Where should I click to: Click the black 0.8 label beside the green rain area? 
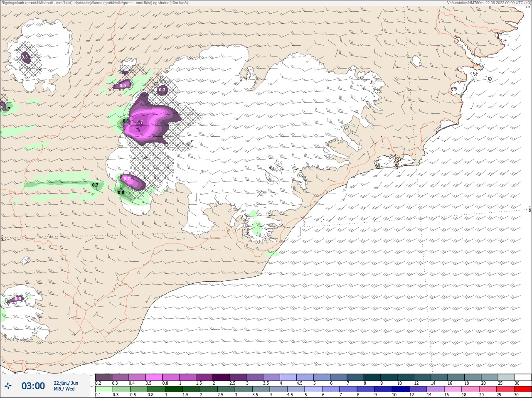coord(121,192)
